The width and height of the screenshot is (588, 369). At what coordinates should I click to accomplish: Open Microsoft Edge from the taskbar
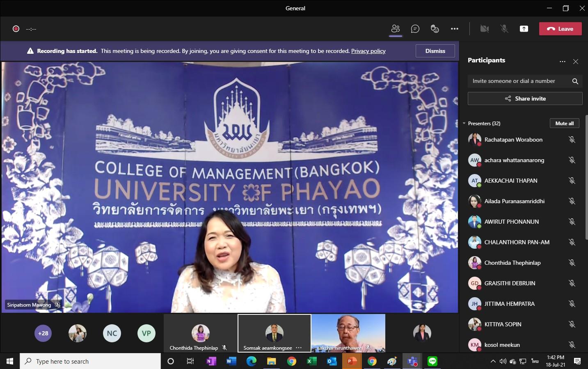pyautogui.click(x=252, y=361)
